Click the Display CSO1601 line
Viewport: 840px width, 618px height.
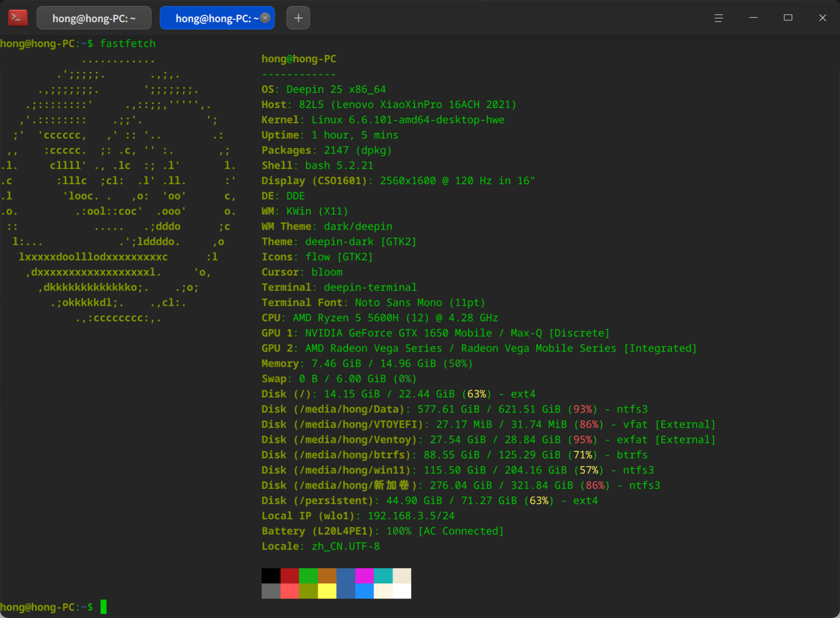coord(398,181)
